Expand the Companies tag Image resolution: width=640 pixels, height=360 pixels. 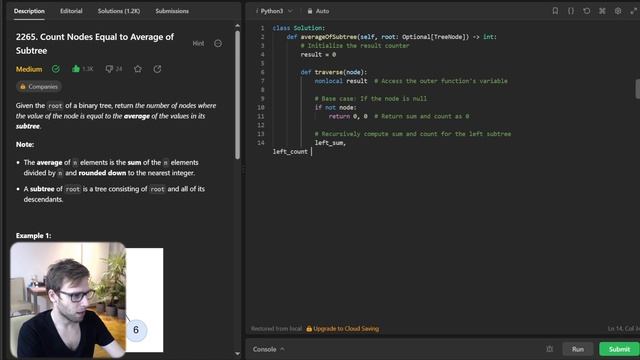click(x=39, y=87)
